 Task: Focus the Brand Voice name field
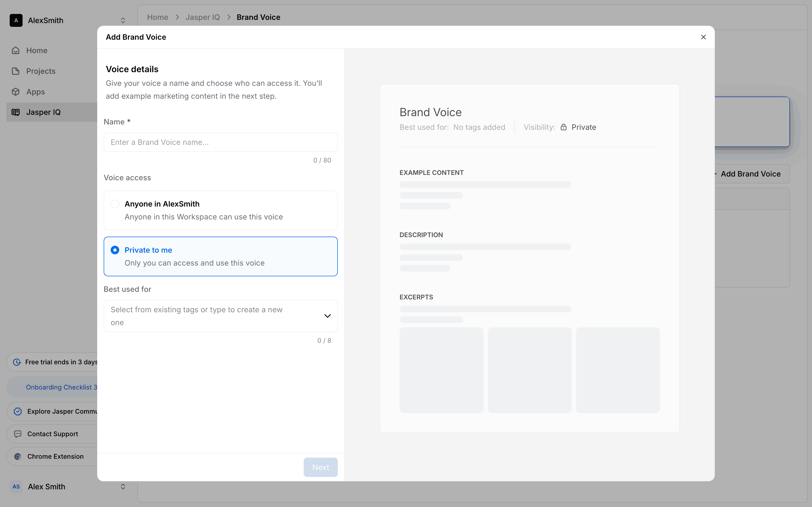pos(220,142)
